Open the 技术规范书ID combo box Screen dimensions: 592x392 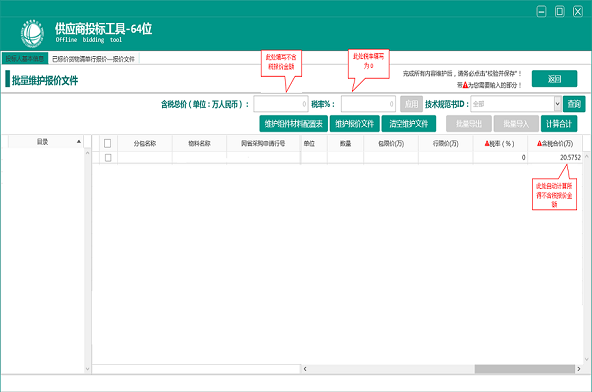point(515,104)
